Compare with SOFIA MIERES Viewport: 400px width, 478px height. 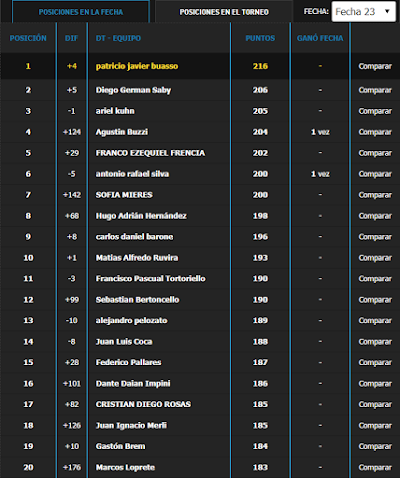pyautogui.click(x=375, y=195)
